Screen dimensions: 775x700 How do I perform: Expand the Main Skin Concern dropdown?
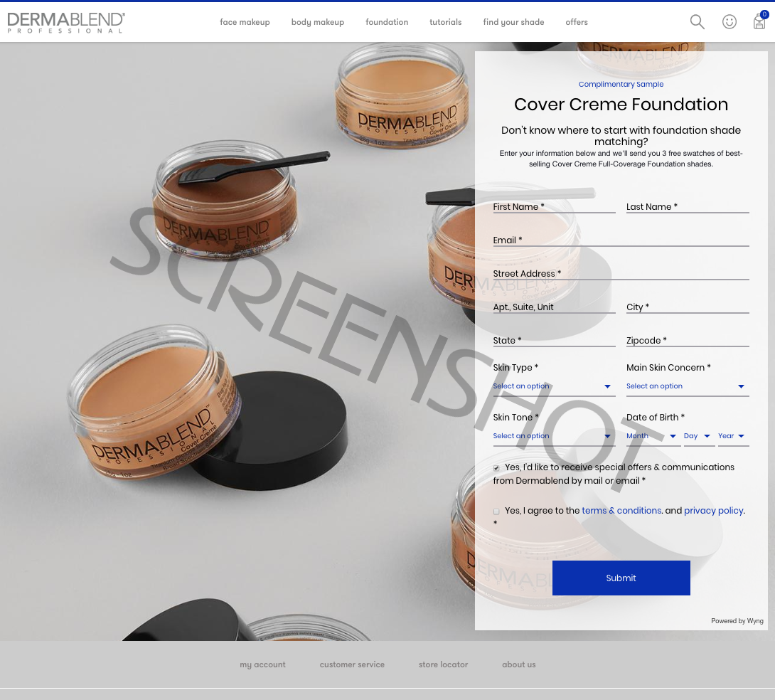688,386
